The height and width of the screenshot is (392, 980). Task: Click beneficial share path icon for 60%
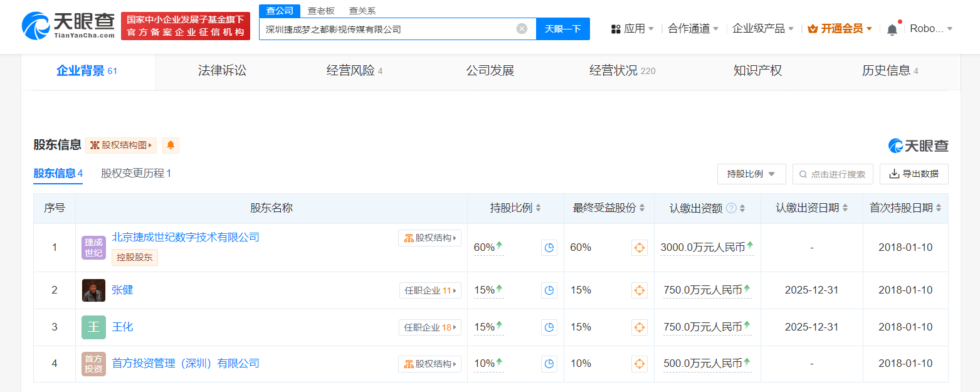coord(640,248)
